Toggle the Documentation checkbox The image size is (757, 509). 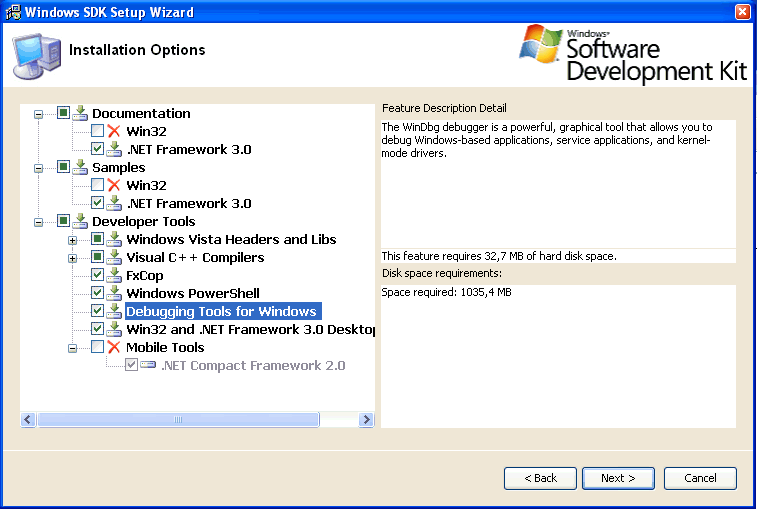[x=63, y=113]
